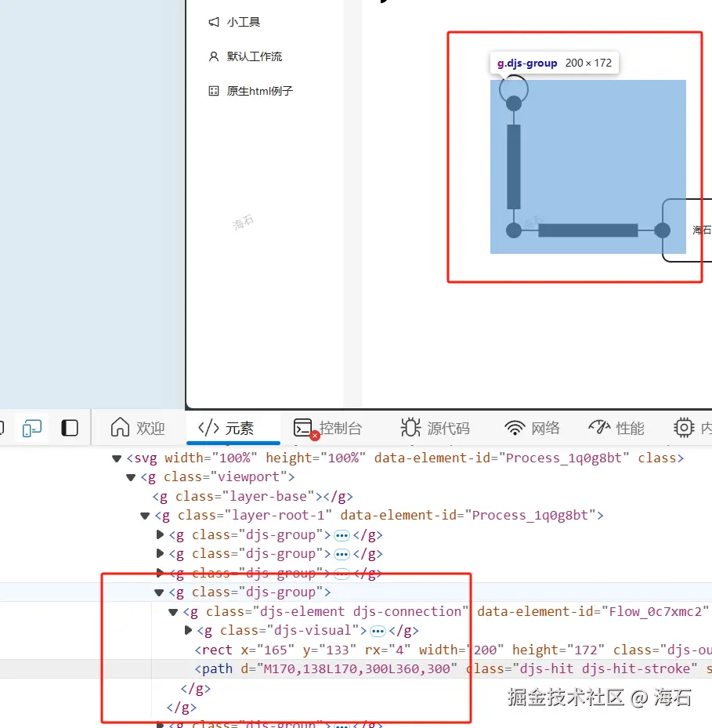
Task: Collapse the g class="viewport" node
Action: click(x=131, y=478)
